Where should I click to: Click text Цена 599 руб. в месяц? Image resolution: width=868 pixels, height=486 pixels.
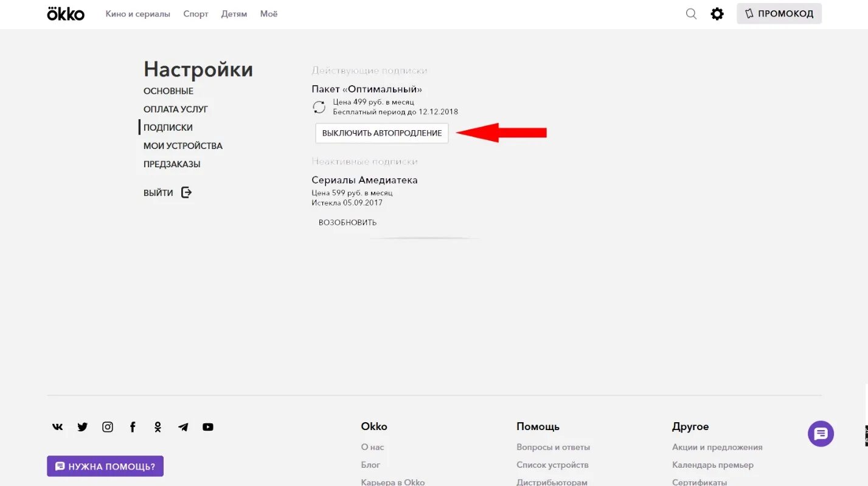(352, 193)
